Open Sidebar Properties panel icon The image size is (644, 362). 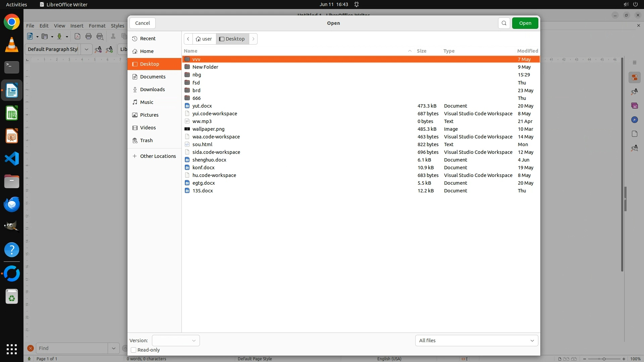pos(634,78)
